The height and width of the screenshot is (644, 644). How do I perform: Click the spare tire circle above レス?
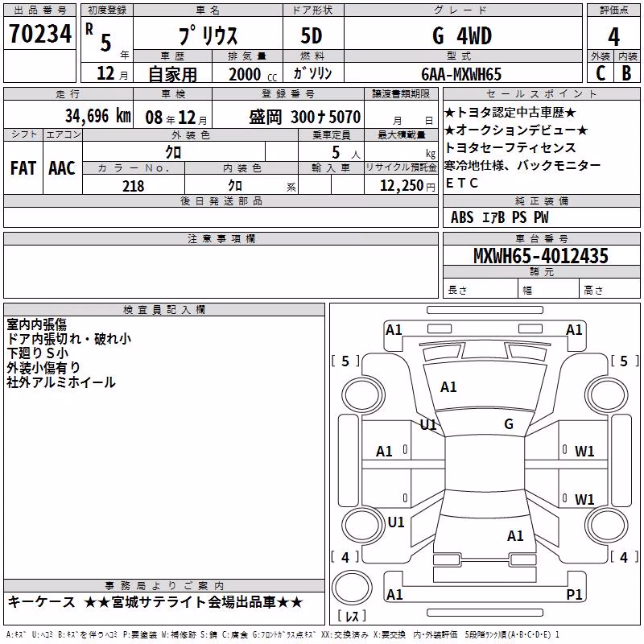352,588
